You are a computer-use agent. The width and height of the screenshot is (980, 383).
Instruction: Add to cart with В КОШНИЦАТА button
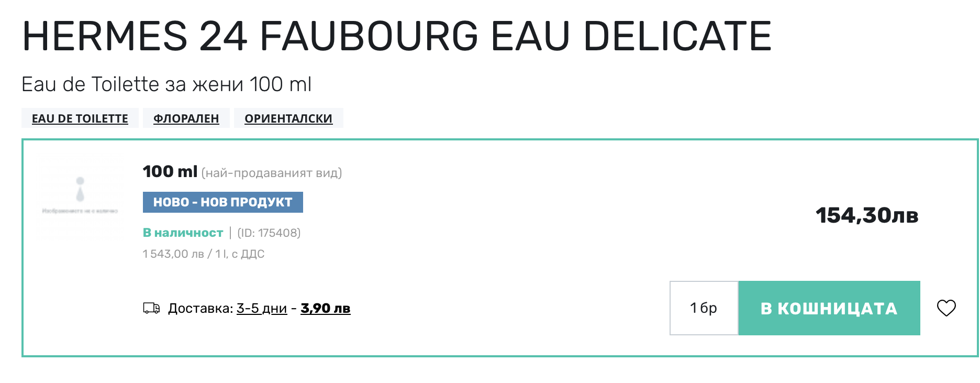[x=829, y=308]
